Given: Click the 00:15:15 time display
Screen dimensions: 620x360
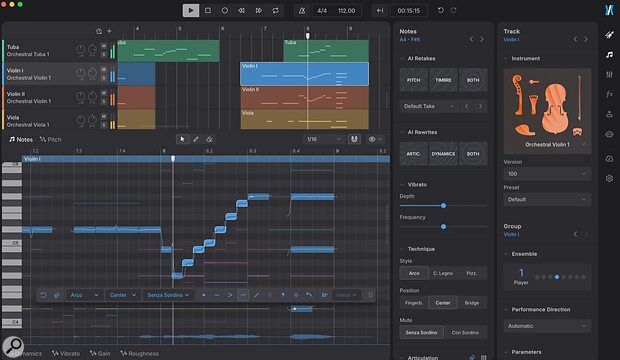Looking at the screenshot, I should click(x=408, y=11).
